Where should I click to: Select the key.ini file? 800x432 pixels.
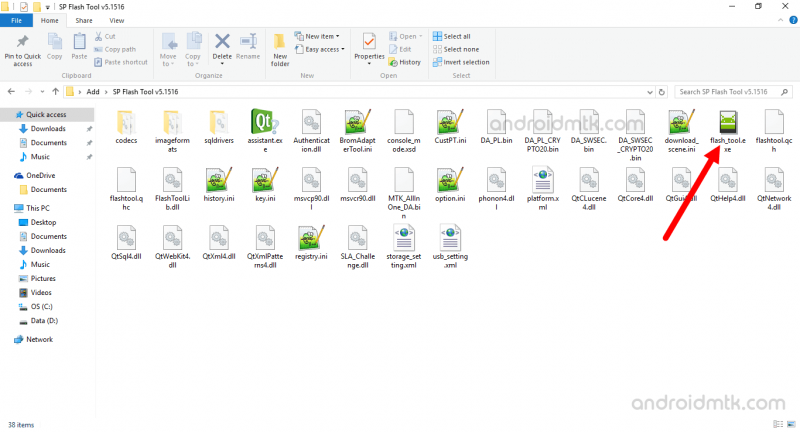pos(265,185)
